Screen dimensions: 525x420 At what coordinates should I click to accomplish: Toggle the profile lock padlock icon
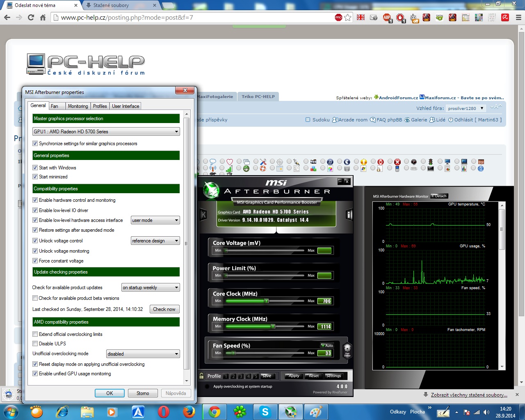(x=201, y=376)
